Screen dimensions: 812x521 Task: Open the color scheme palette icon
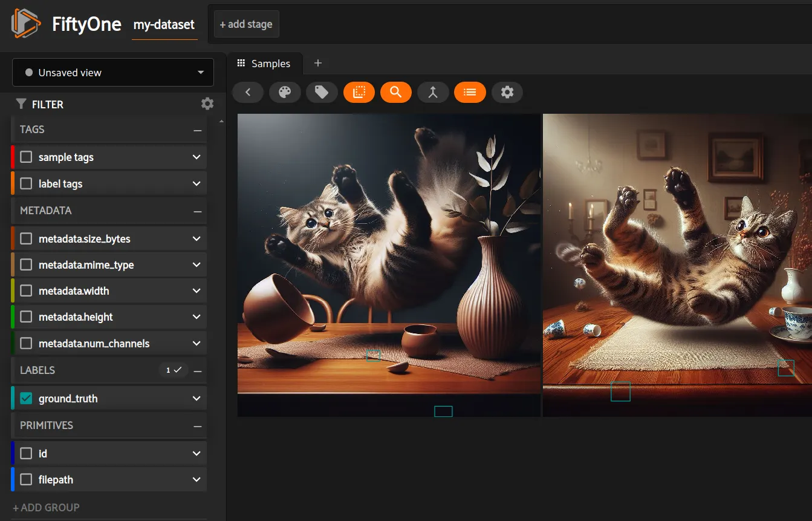285,92
